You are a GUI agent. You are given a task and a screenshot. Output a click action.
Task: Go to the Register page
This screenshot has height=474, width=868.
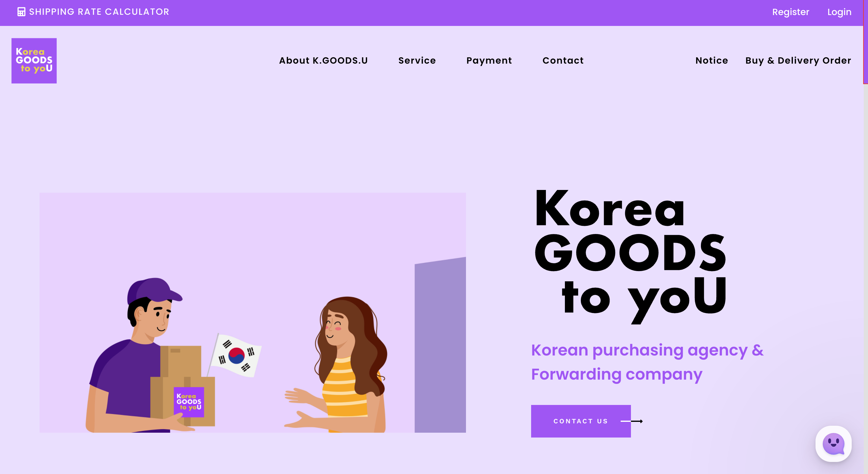790,12
